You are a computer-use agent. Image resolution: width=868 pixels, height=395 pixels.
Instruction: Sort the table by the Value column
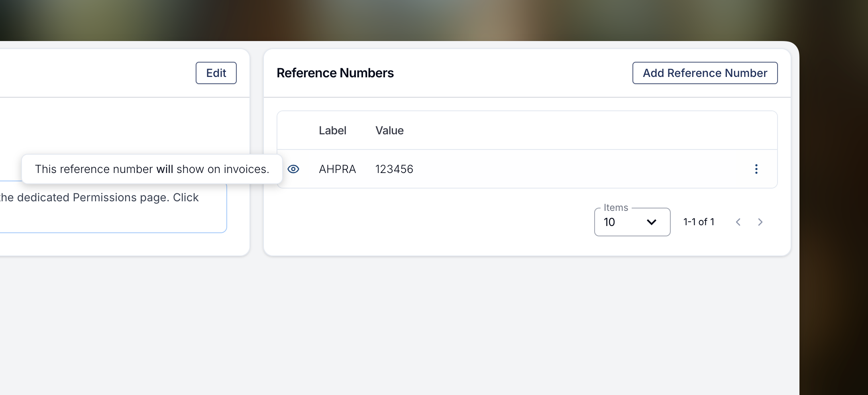[x=389, y=130]
